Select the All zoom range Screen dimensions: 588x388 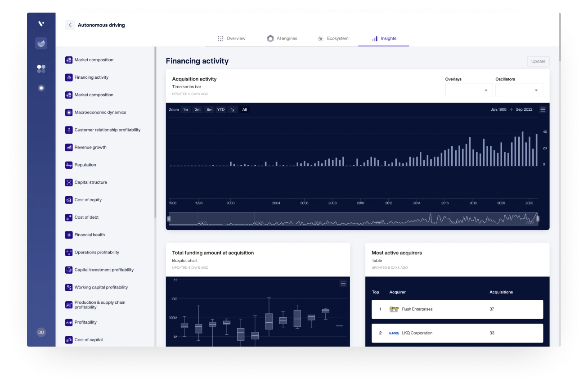point(244,110)
